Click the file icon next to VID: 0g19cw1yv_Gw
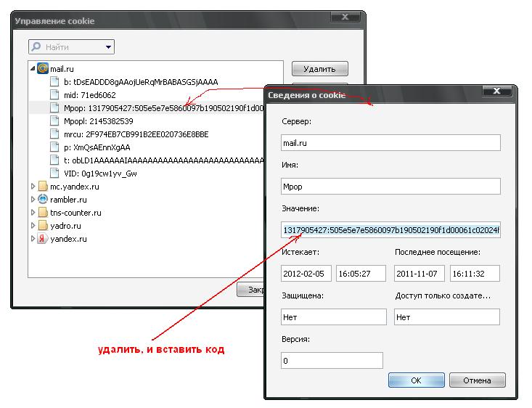This screenshot has height=408, width=532. click(x=54, y=173)
